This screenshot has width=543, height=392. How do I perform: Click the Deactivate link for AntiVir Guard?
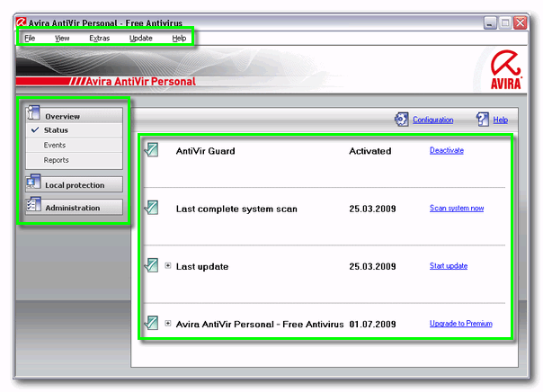click(447, 151)
